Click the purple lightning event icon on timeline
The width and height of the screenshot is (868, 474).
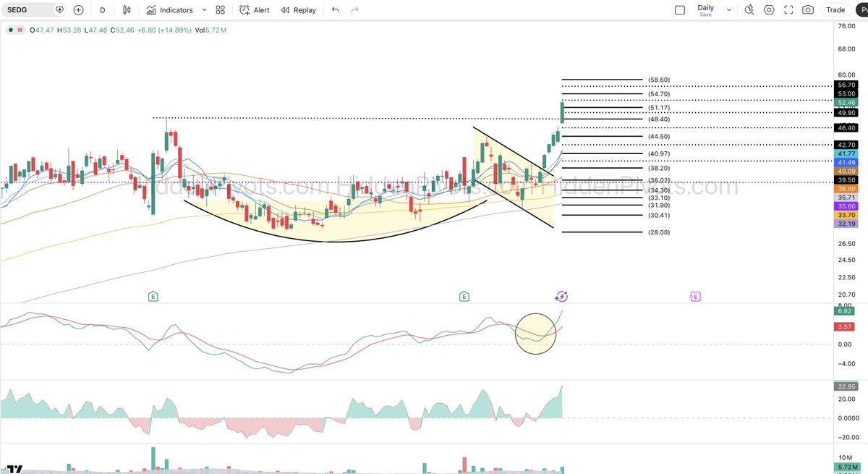click(x=561, y=296)
